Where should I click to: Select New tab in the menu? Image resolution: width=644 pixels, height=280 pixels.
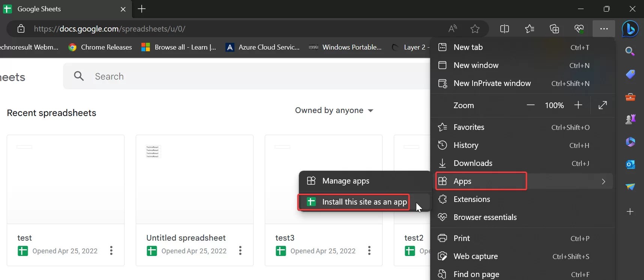coord(522,47)
